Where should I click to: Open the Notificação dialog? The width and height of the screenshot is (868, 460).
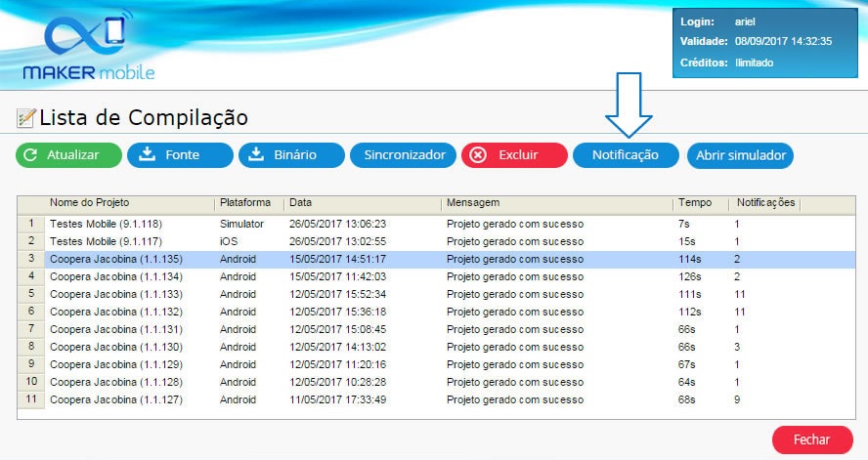(625, 155)
